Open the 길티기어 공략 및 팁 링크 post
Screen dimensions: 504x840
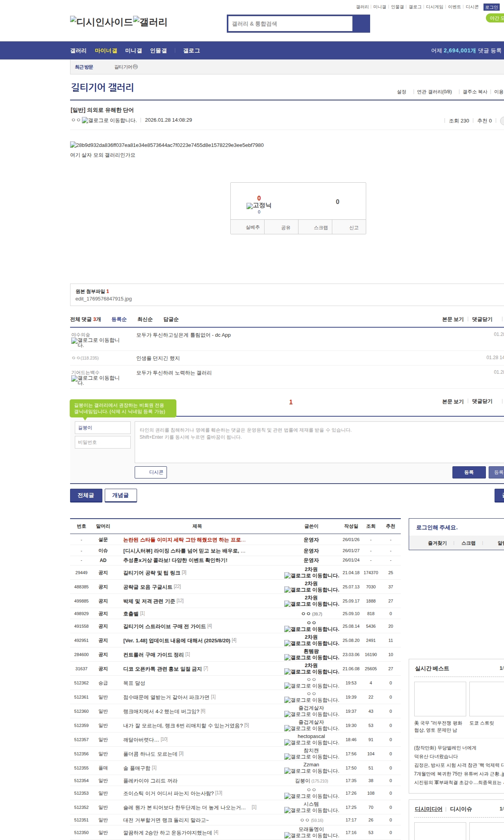pyautogui.click(x=152, y=573)
